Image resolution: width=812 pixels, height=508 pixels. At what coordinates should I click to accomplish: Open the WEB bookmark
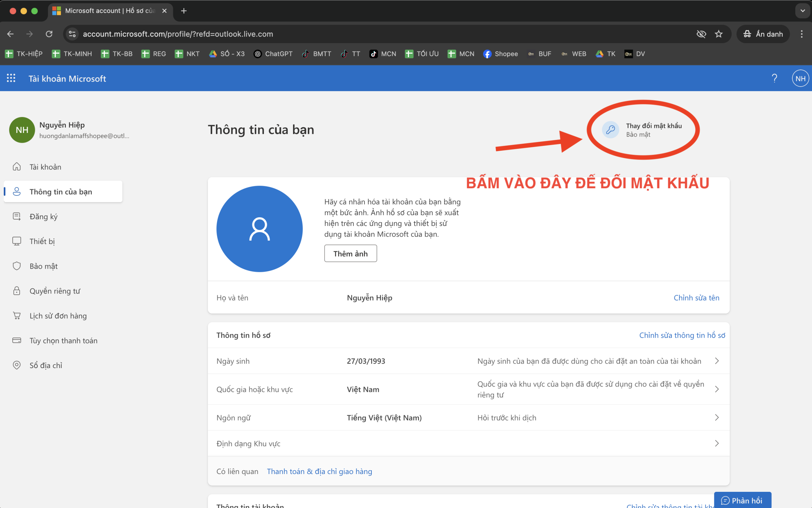click(573, 54)
